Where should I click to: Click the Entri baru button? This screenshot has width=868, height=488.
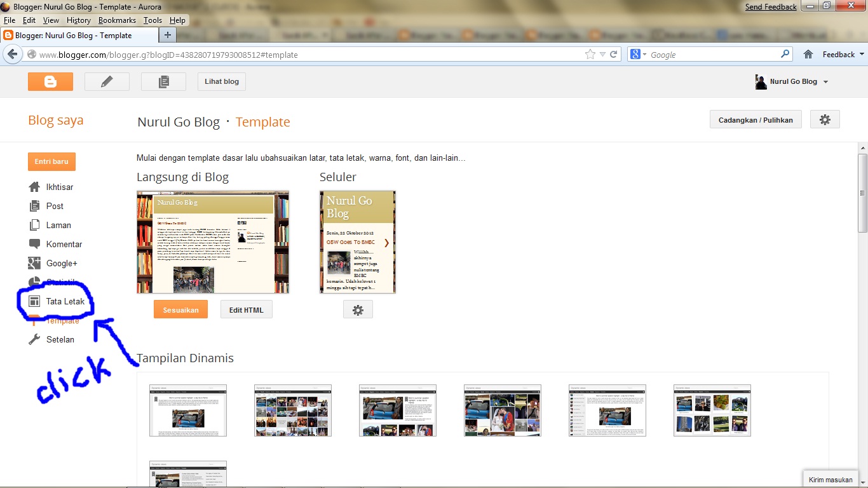[51, 161]
